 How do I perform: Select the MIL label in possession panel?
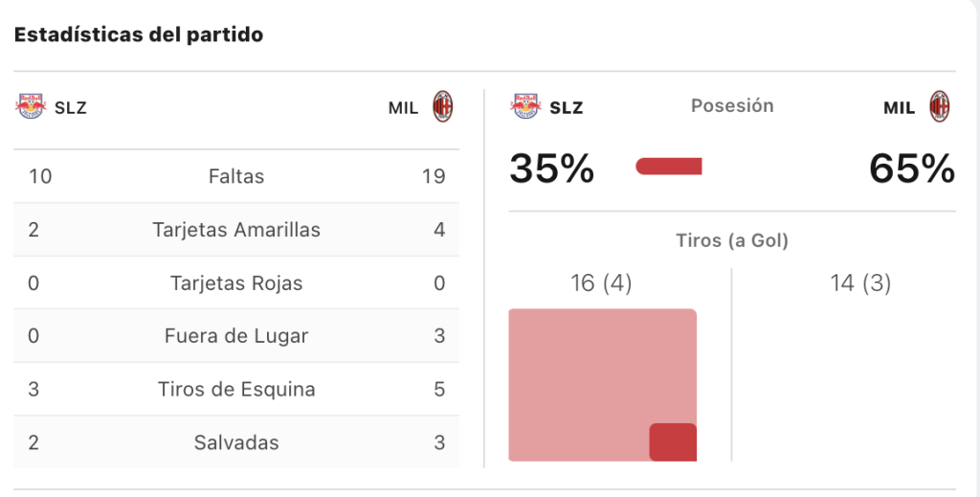coord(899,108)
